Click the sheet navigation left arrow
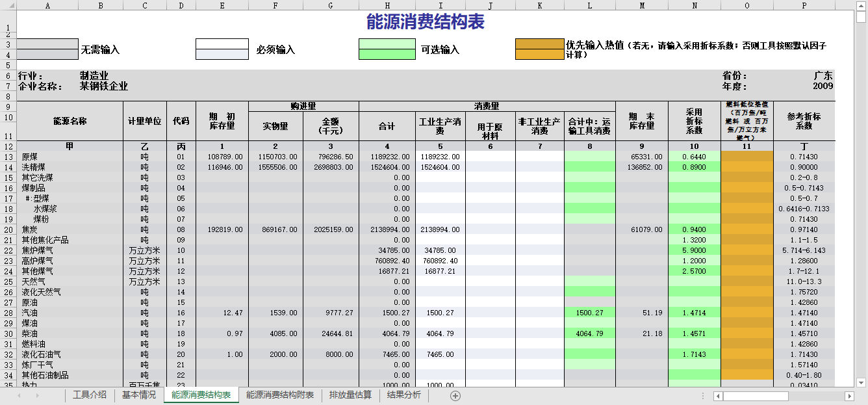Image resolution: width=868 pixels, height=405 pixels. coord(19,395)
